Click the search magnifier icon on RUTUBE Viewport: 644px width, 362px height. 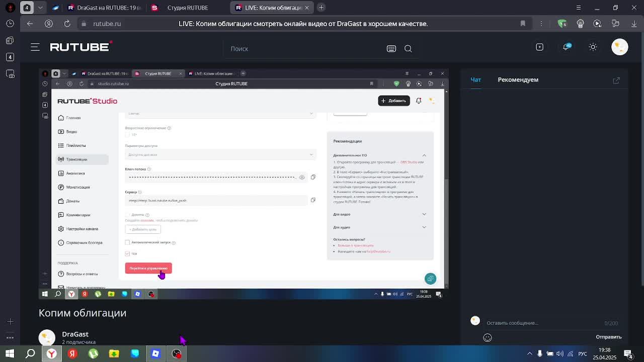[408, 48]
